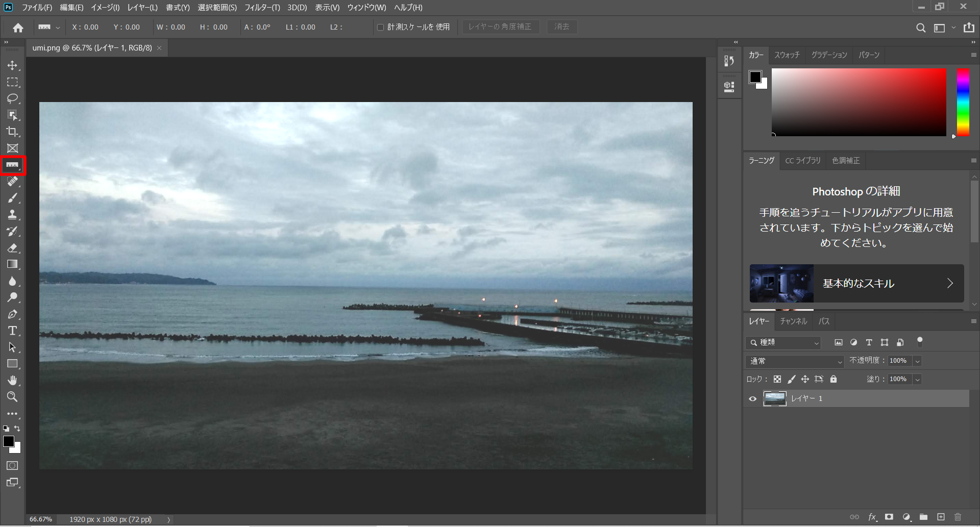980x527 pixels.
Task: Open the search magnifier icon
Action: (921, 28)
